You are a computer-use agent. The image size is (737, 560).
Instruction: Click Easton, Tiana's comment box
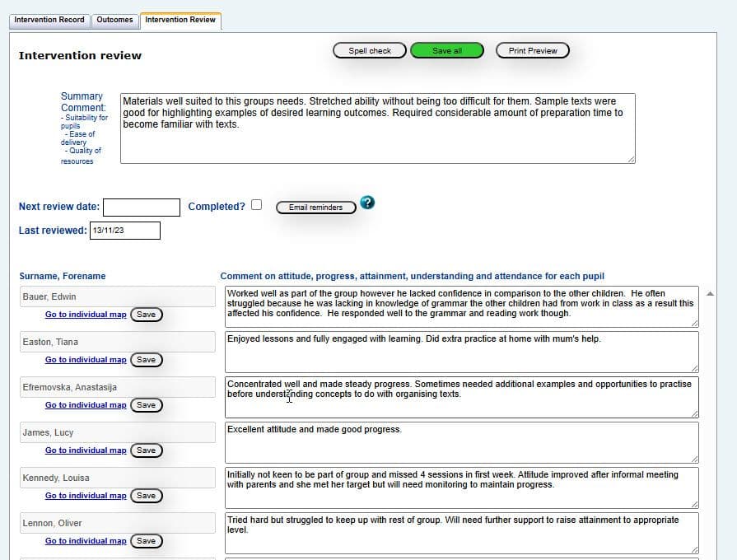coord(461,350)
